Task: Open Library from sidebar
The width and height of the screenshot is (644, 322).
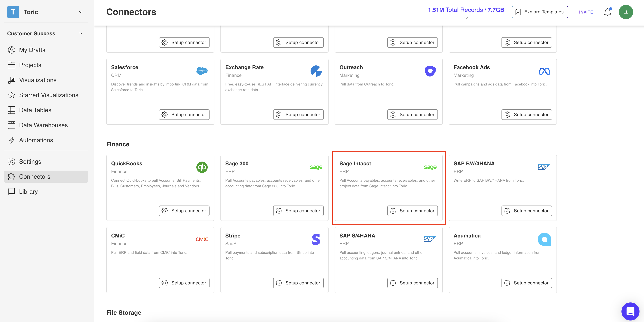Action: pos(46,192)
